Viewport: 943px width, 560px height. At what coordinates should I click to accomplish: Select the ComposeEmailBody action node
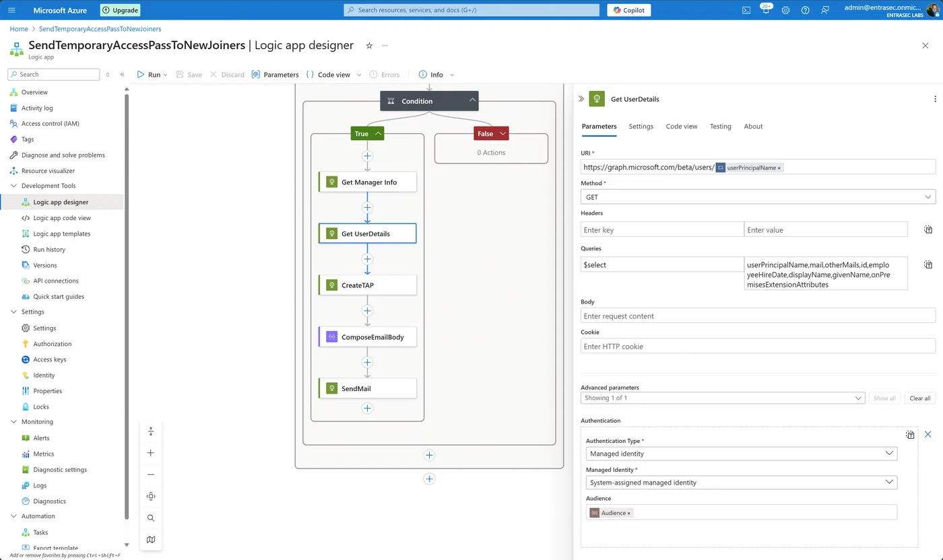tap(367, 337)
